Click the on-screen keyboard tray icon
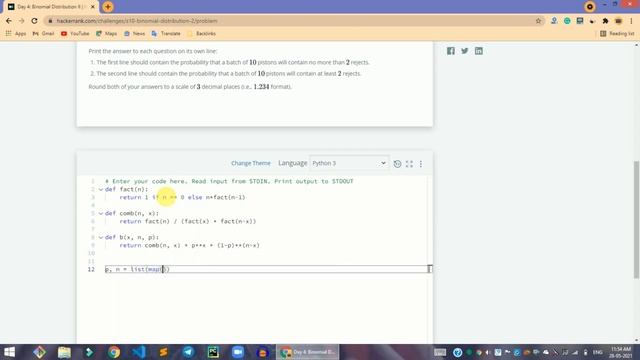This screenshot has width=640, height=360. pos(440,352)
